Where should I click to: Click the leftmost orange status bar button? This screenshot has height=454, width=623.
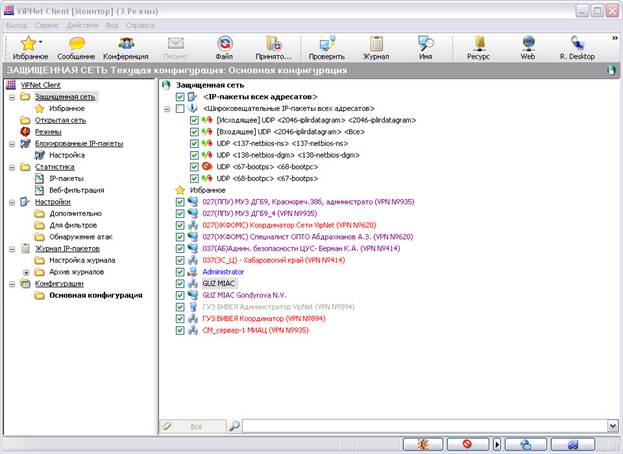(x=423, y=444)
